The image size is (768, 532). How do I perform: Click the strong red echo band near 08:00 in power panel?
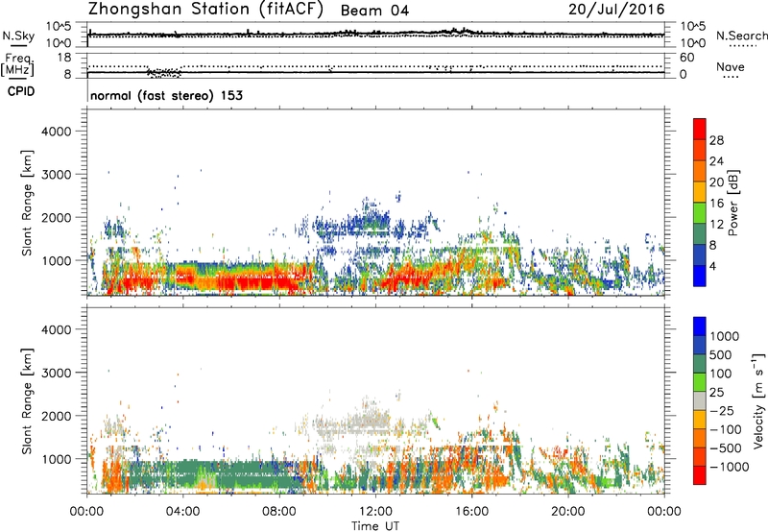pyautogui.click(x=265, y=281)
